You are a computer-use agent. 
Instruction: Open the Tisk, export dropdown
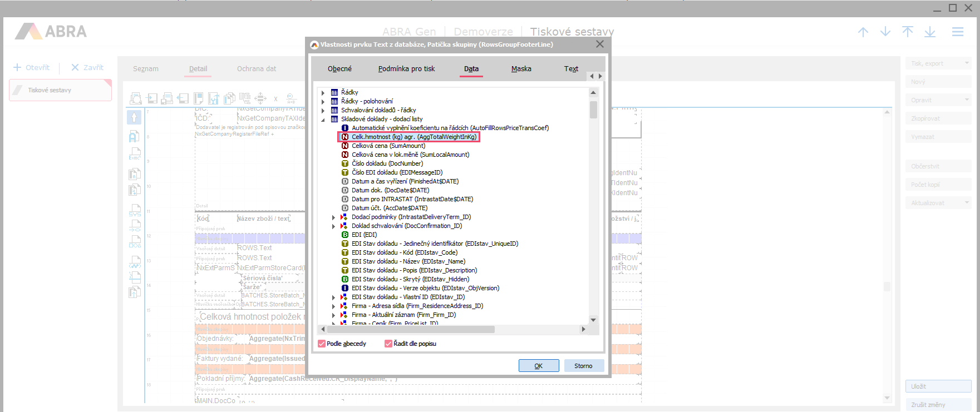(x=938, y=63)
